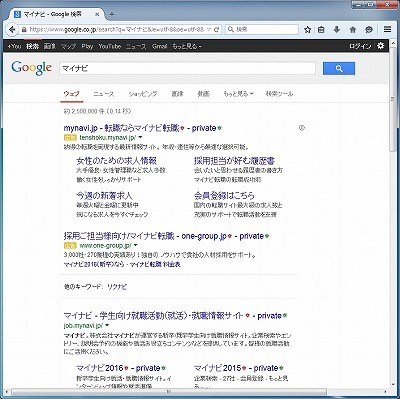Open the Firefox hamburger menu
400x399 pixels.
pos(387,29)
